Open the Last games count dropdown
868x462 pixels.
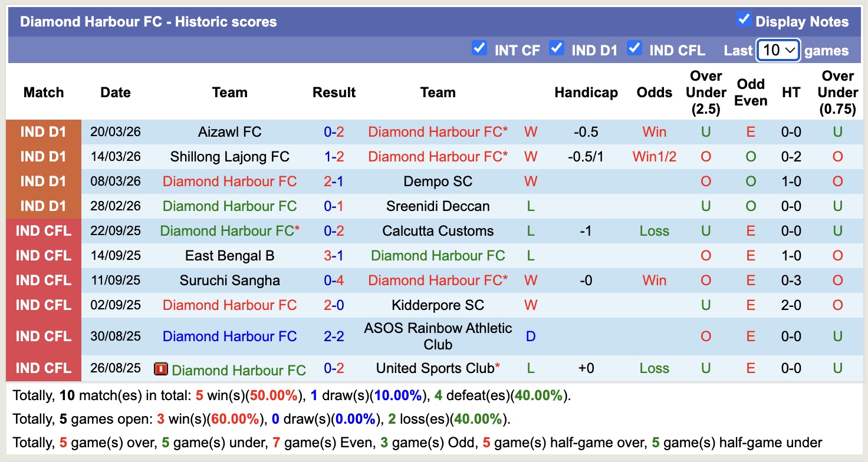pyautogui.click(x=777, y=50)
